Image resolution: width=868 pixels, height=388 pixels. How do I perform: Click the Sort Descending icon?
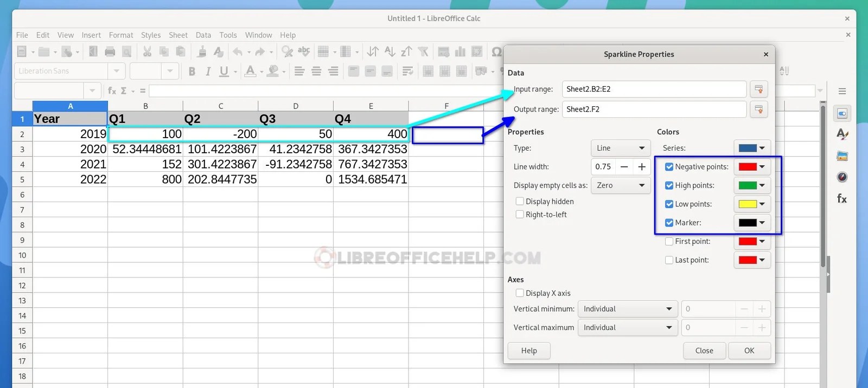pyautogui.click(x=406, y=51)
